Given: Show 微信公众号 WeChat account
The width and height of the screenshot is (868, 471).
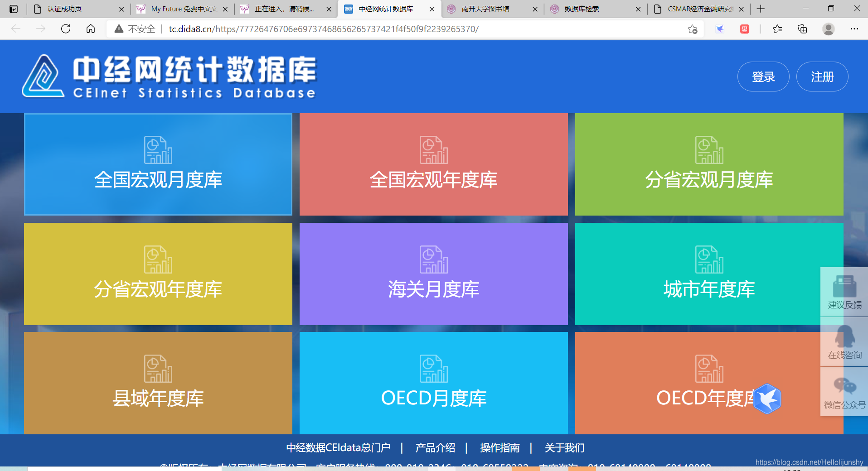Looking at the screenshot, I should point(844,392).
